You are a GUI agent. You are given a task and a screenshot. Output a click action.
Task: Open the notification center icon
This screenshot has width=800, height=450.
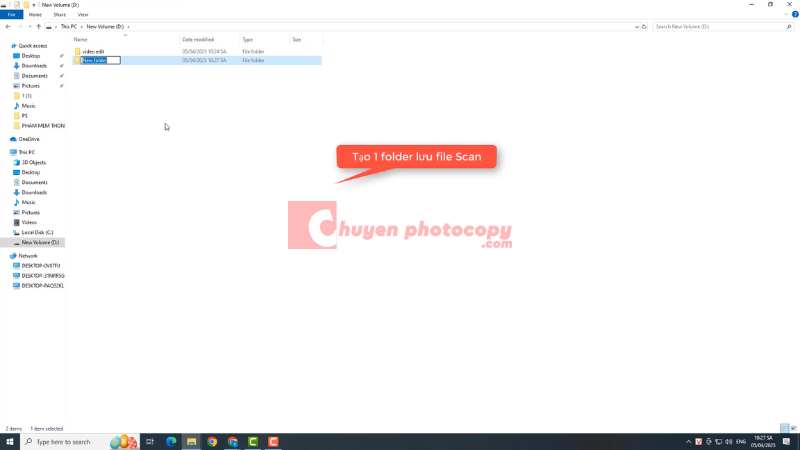[786, 442]
